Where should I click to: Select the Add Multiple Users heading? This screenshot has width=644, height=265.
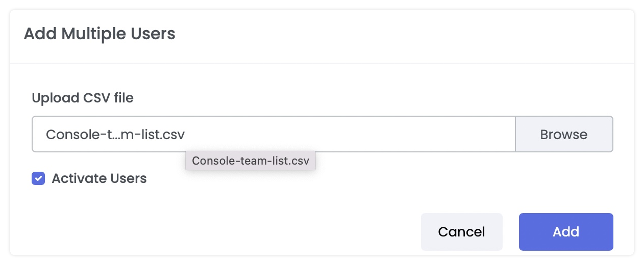pyautogui.click(x=100, y=34)
